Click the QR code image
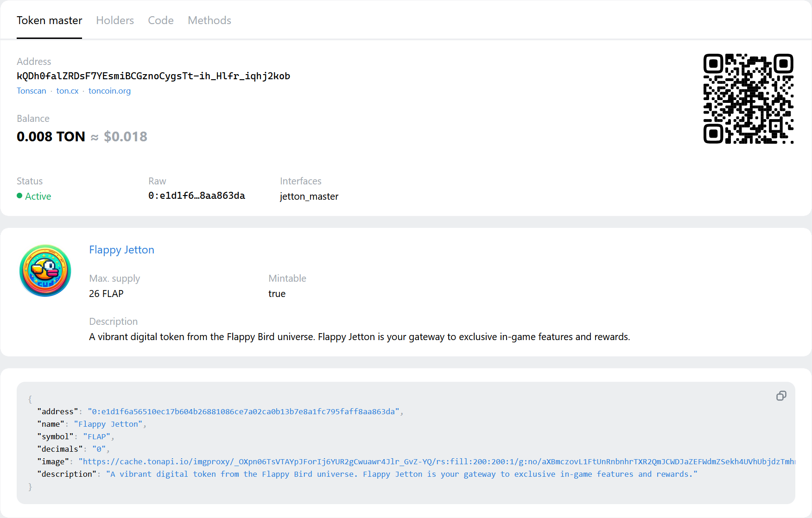 click(748, 99)
